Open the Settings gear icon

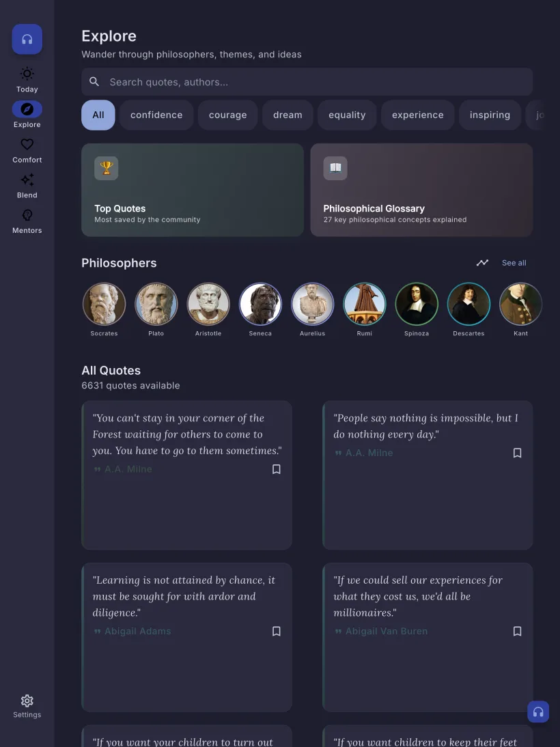(27, 701)
